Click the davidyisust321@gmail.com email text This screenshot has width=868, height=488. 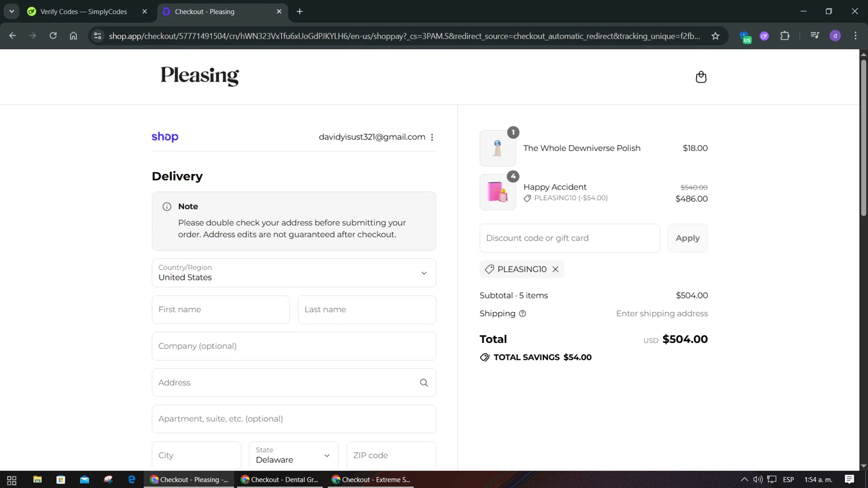(x=372, y=137)
